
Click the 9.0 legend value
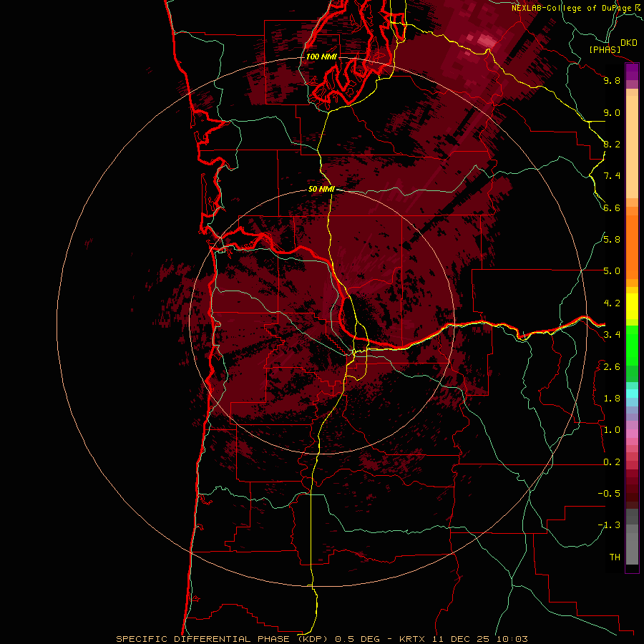[x=612, y=112]
